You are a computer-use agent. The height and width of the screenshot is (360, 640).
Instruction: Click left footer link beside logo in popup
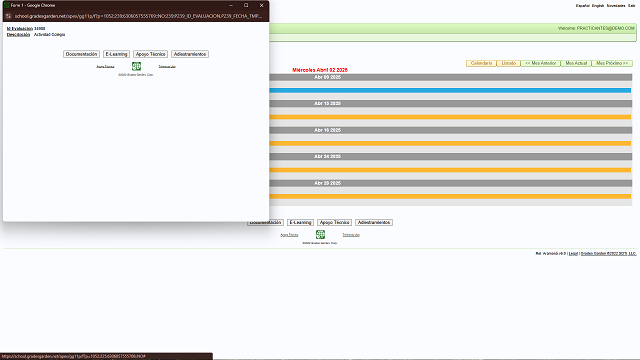[105, 67]
